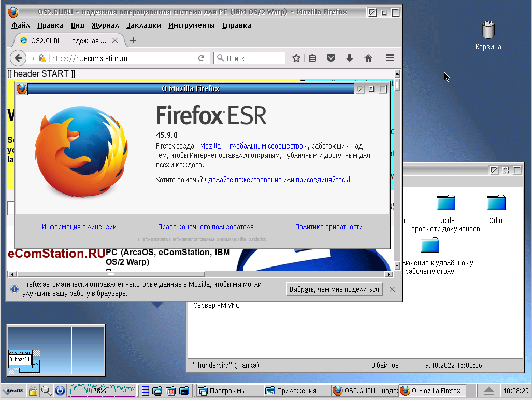The width and height of the screenshot is (532, 400).
Task: Click the horizontal scrollbar right arrow
Action: [389, 274]
